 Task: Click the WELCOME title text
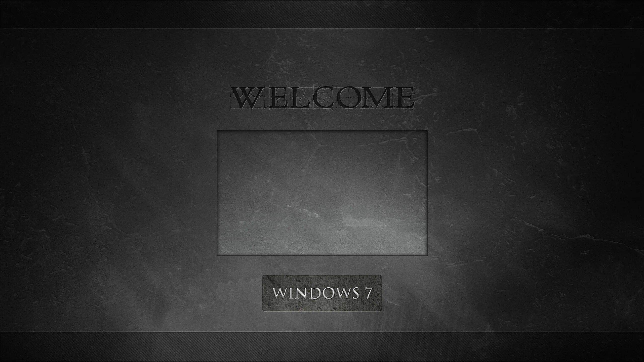(x=321, y=96)
